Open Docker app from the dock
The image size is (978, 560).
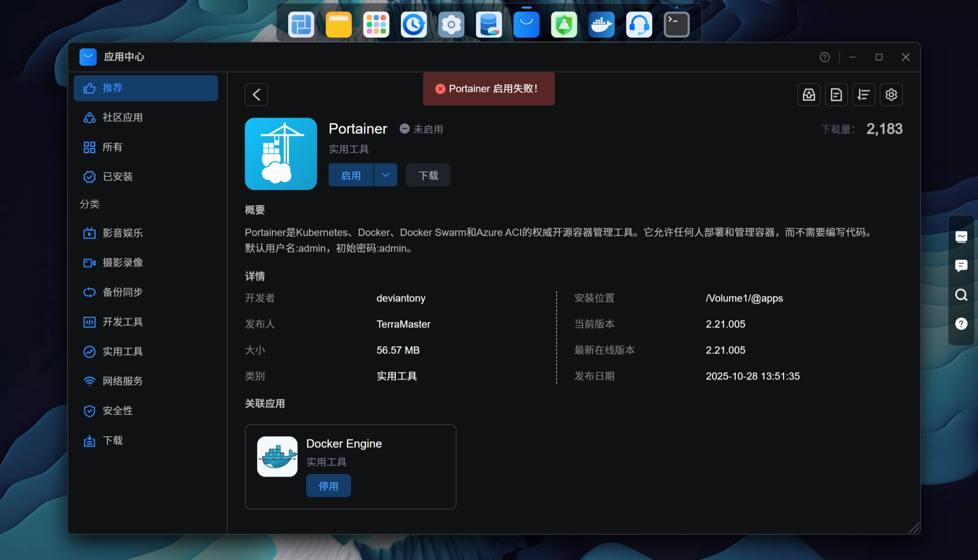pyautogui.click(x=601, y=25)
